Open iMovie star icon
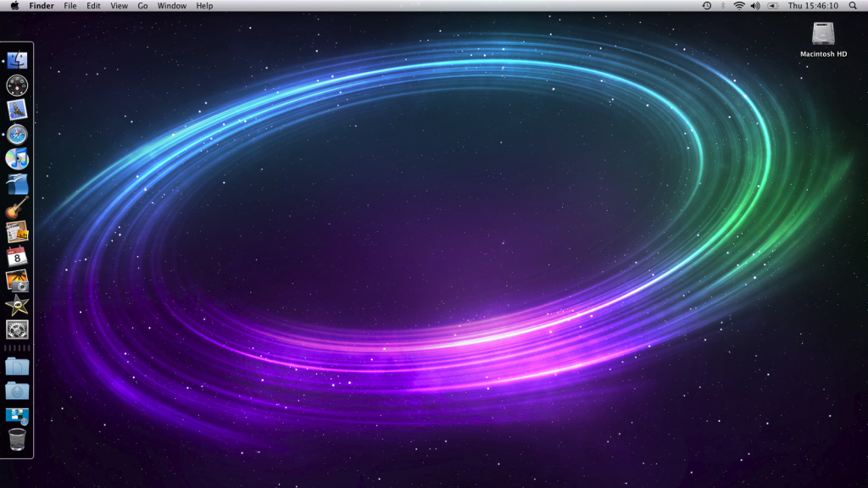 [x=17, y=305]
